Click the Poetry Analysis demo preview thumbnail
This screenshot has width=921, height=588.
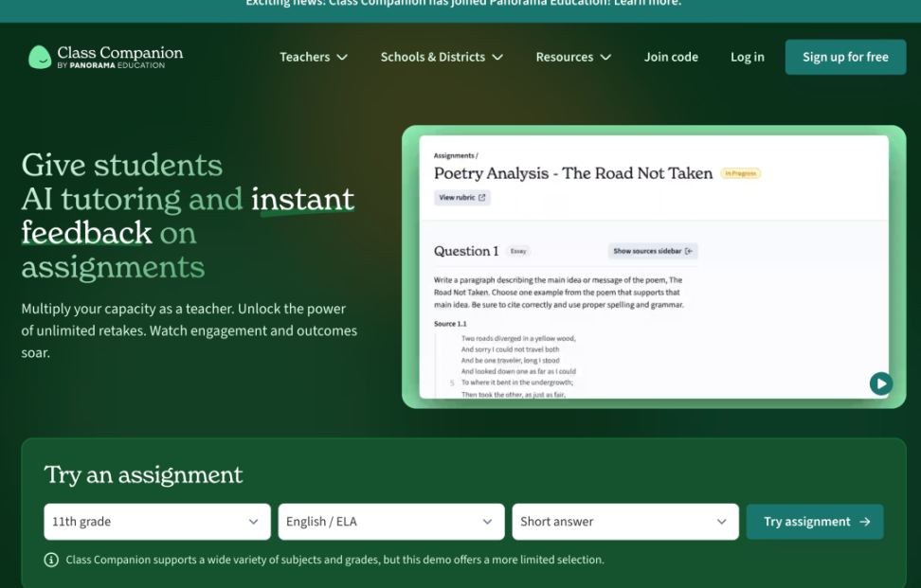(654, 267)
